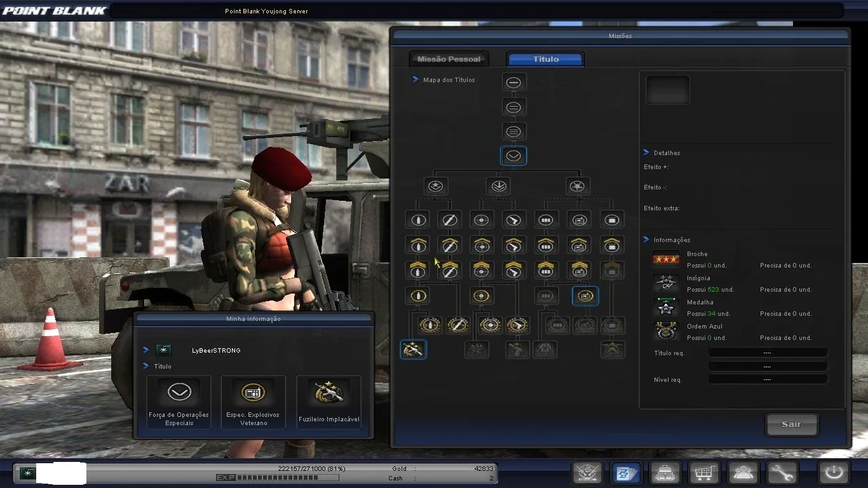Screen dimensions: 868x488
Task: Select the plain star branch node
Action: pos(577,186)
